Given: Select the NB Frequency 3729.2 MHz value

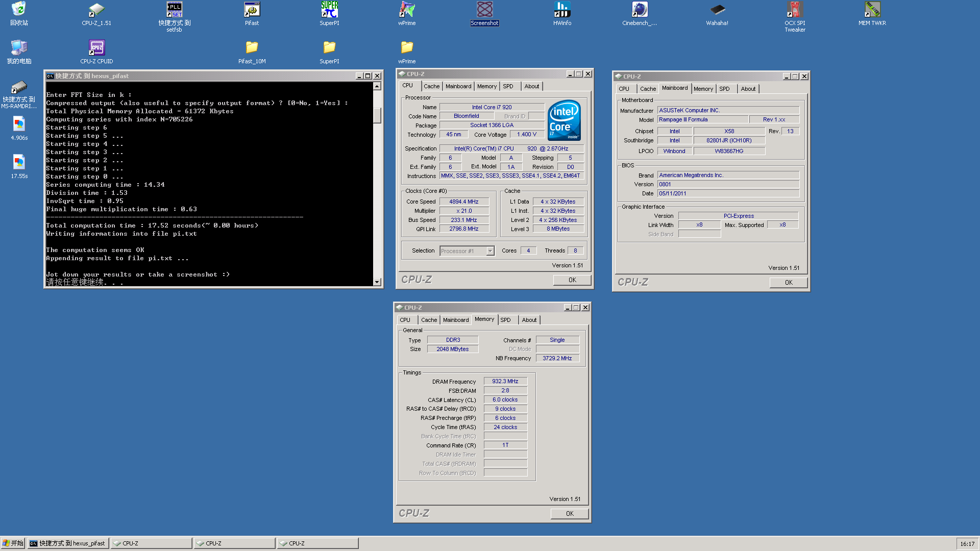Looking at the screenshot, I should 557,358.
